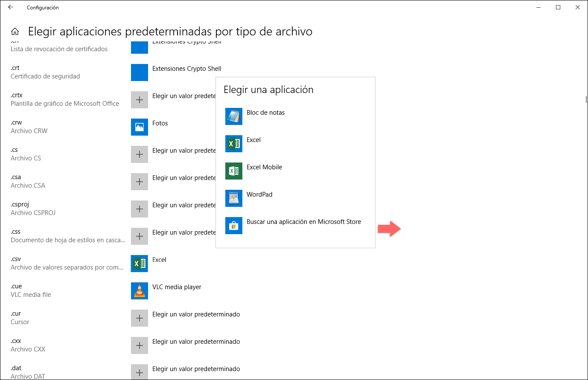Click the Excel icon for .csv files

[x=140, y=264]
